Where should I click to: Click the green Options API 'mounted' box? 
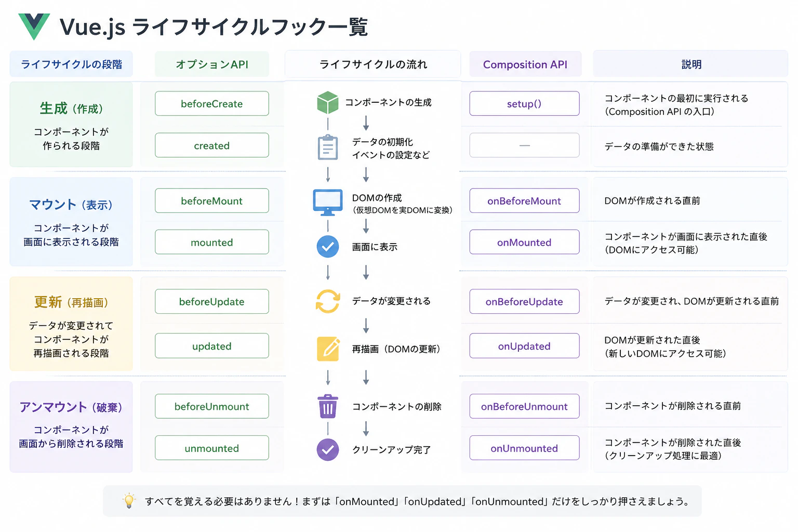coord(212,242)
